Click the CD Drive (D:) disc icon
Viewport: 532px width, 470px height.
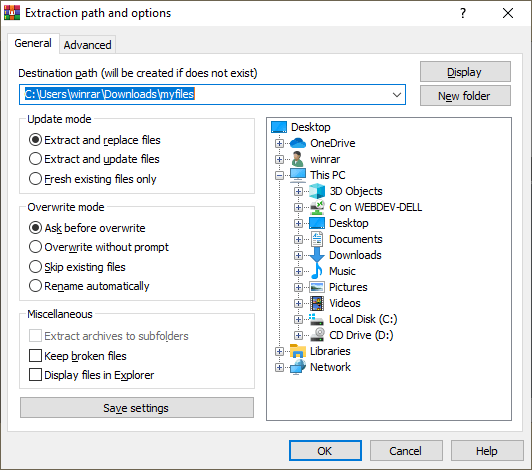pos(318,335)
